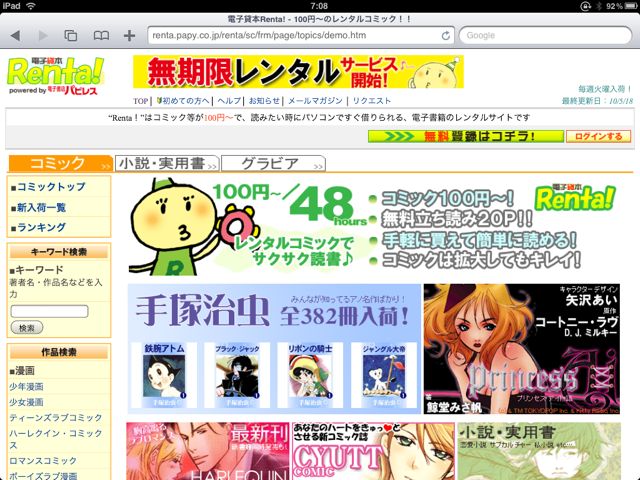The height and width of the screenshot is (480, 640).
Task: Open the TOP navigation link
Action: click(140, 101)
